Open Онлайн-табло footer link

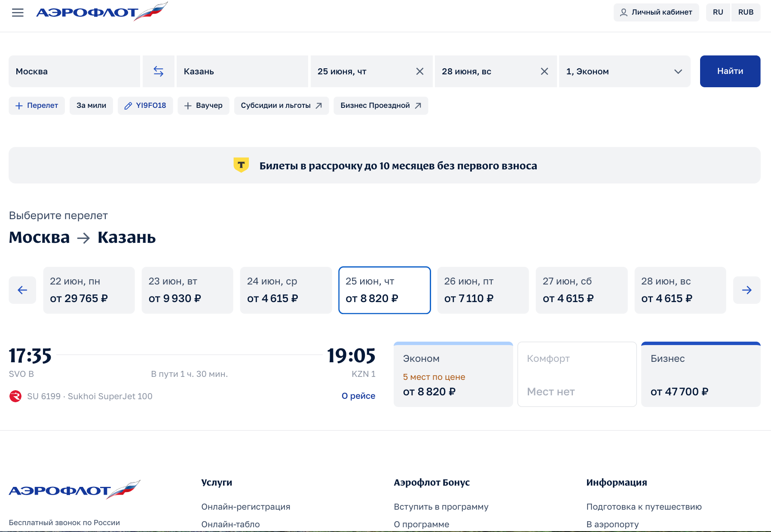231,524
